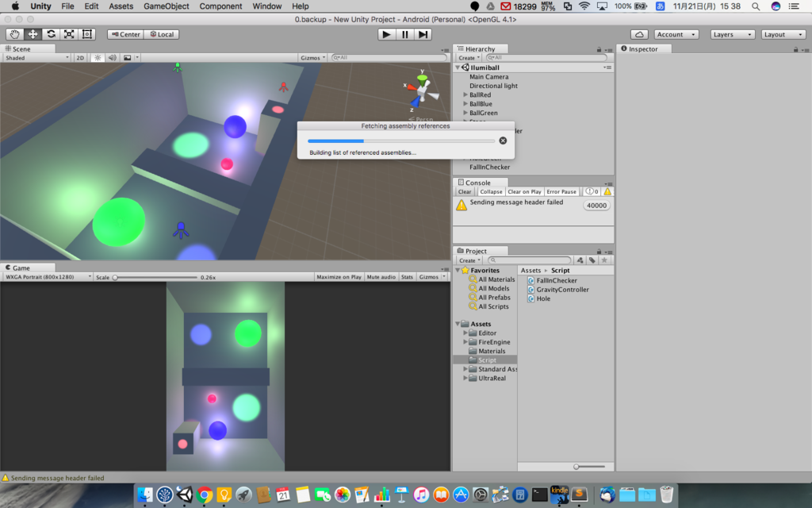Open the Hierarchy Create dropdown
Screen dimensions: 812x508
tap(469, 57)
